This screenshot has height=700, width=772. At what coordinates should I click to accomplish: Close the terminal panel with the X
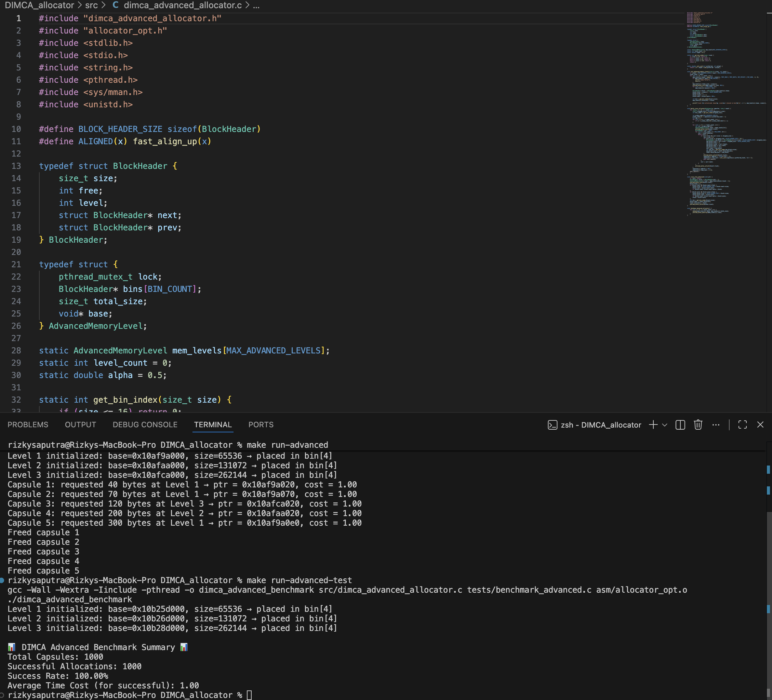coord(760,425)
